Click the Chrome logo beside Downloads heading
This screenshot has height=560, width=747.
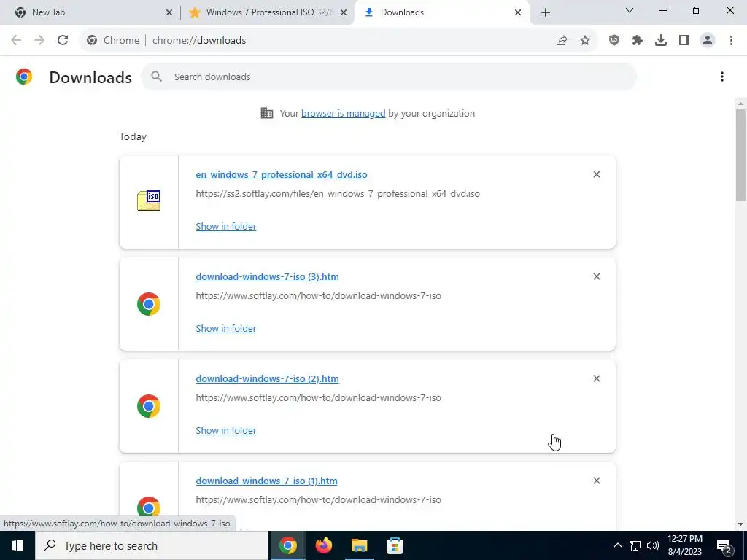(24, 77)
